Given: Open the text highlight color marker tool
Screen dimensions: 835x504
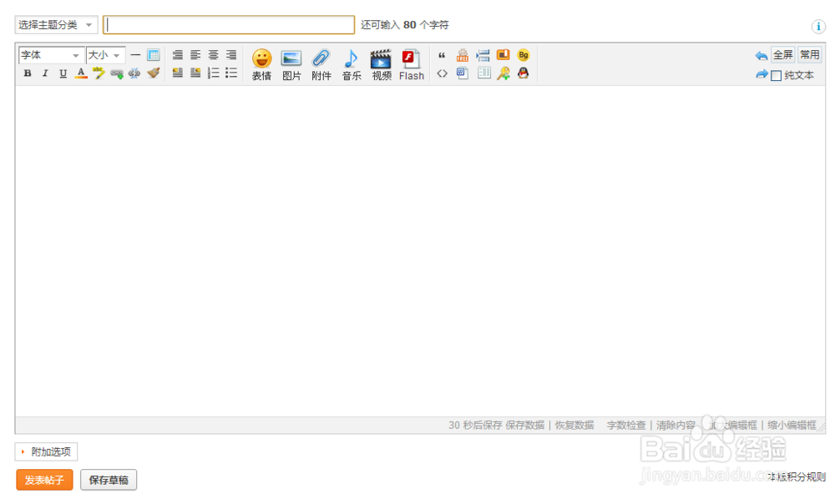Looking at the screenshot, I should tap(99, 73).
